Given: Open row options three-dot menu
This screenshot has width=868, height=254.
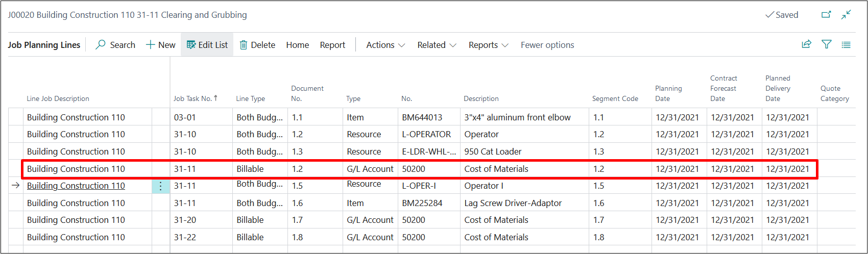Looking at the screenshot, I should coord(160,186).
